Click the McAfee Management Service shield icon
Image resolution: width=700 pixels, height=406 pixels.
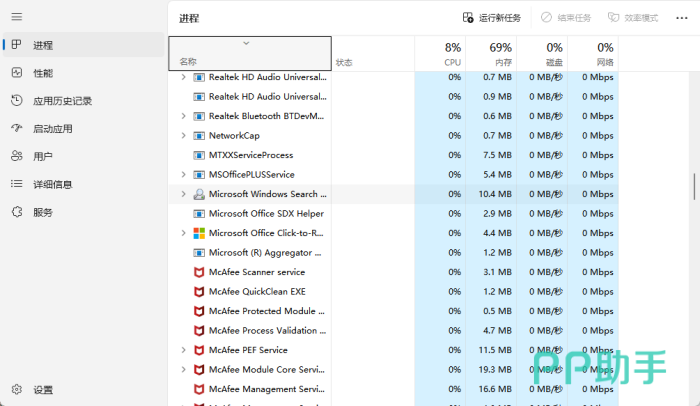(199, 389)
